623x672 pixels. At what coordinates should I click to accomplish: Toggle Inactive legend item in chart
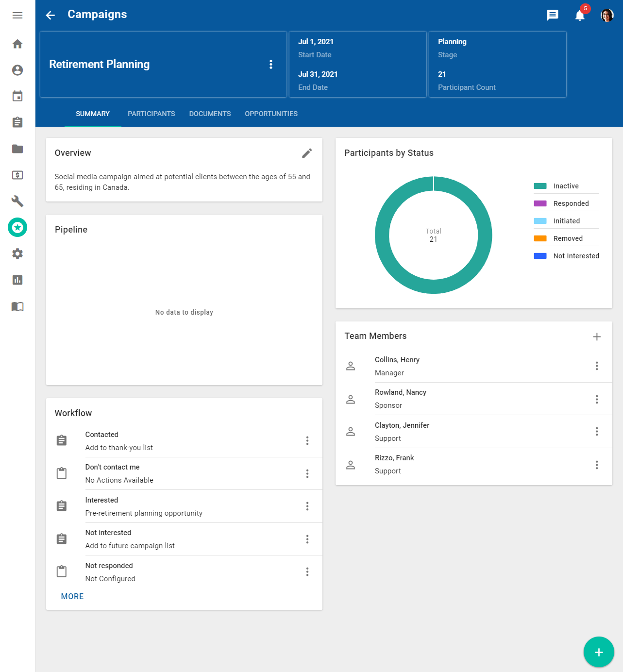pyautogui.click(x=566, y=186)
